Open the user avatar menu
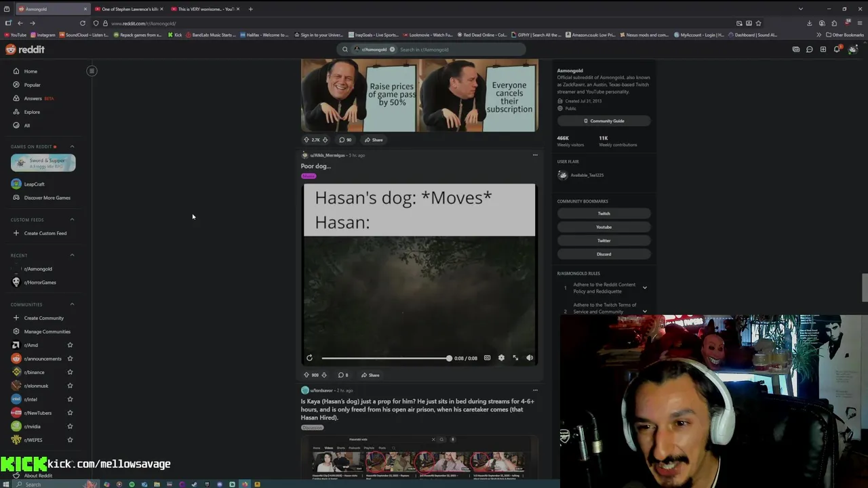The height and width of the screenshot is (488, 868). (x=852, y=49)
